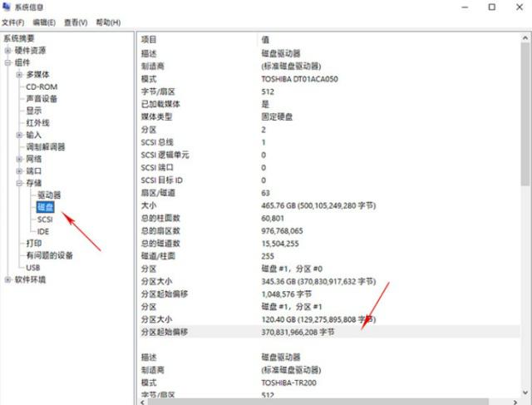Select the 465.76 GB size value
The height and width of the screenshot is (405, 532).
pos(318,205)
